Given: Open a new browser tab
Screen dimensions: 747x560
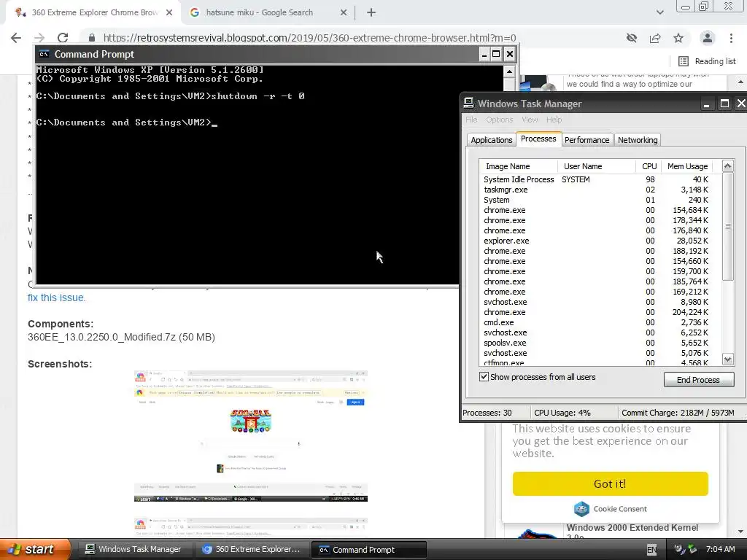Looking at the screenshot, I should tap(371, 12).
